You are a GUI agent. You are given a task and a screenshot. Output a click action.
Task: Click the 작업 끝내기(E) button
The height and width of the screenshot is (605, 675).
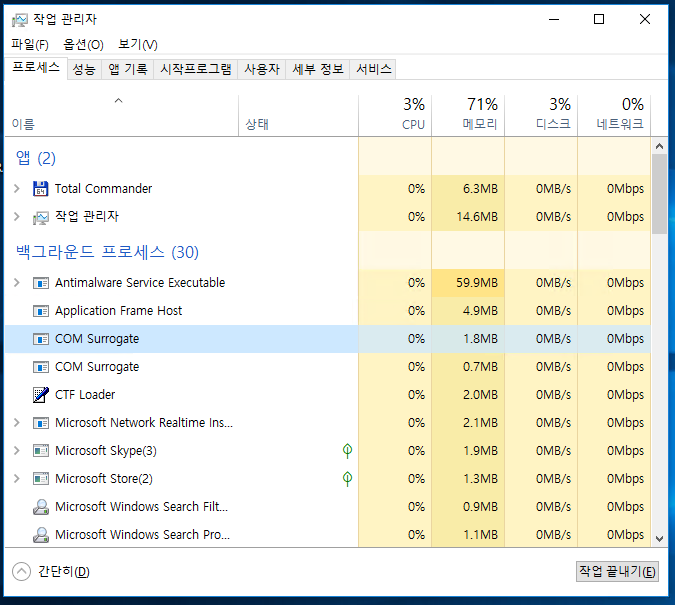point(617,572)
